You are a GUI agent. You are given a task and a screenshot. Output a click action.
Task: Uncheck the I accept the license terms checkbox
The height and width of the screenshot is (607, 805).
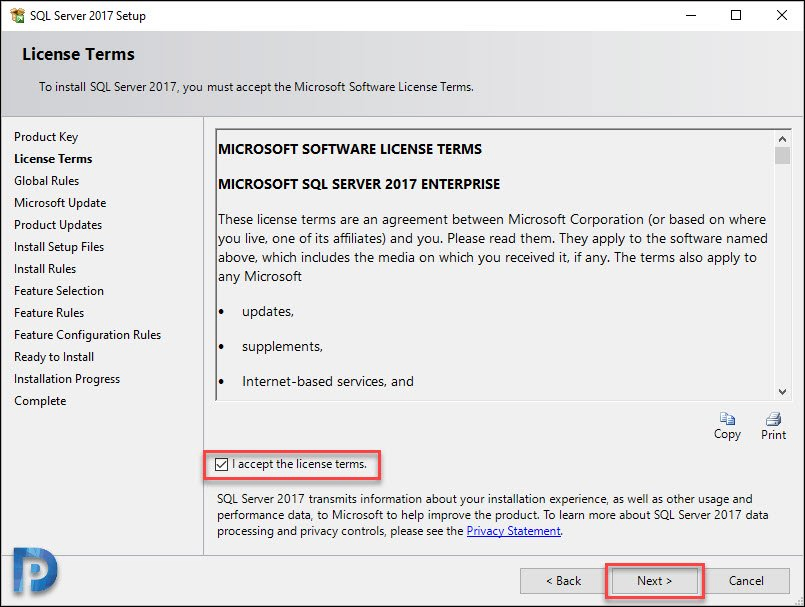pyautogui.click(x=221, y=465)
